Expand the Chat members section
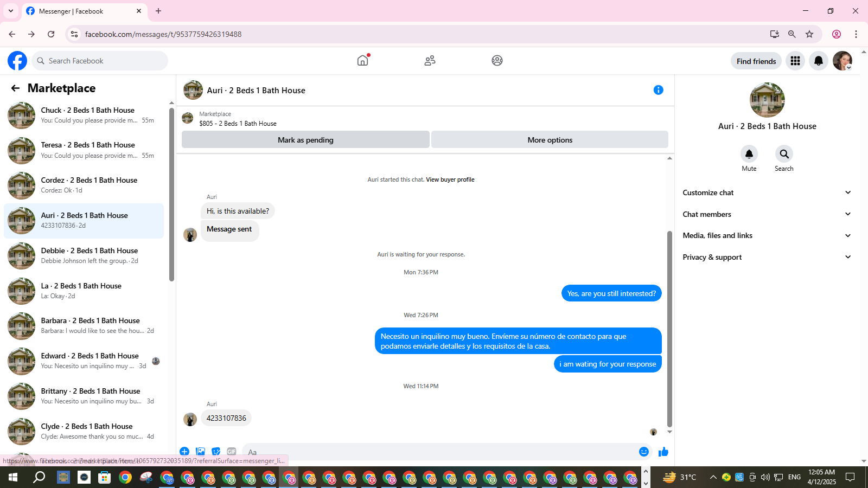The image size is (868, 488). coord(767,214)
